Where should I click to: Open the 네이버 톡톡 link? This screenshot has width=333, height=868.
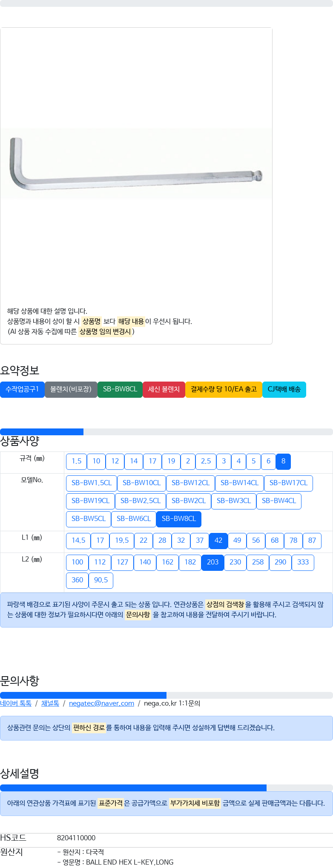point(16,703)
